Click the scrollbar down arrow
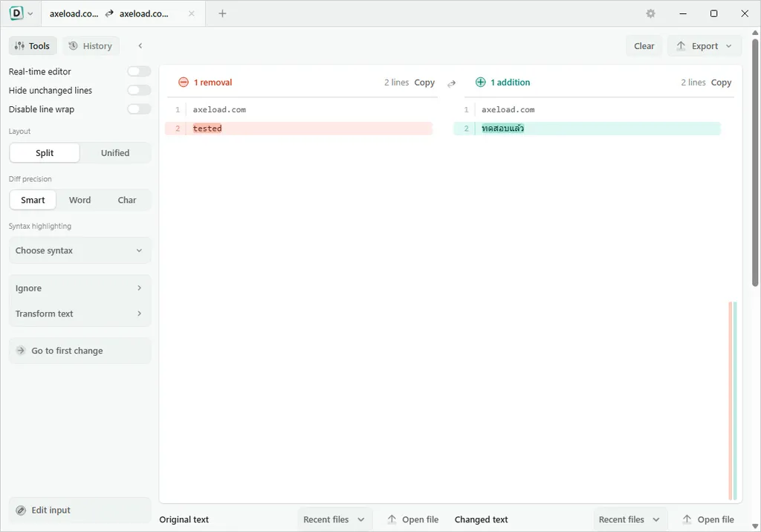 pyautogui.click(x=755, y=526)
